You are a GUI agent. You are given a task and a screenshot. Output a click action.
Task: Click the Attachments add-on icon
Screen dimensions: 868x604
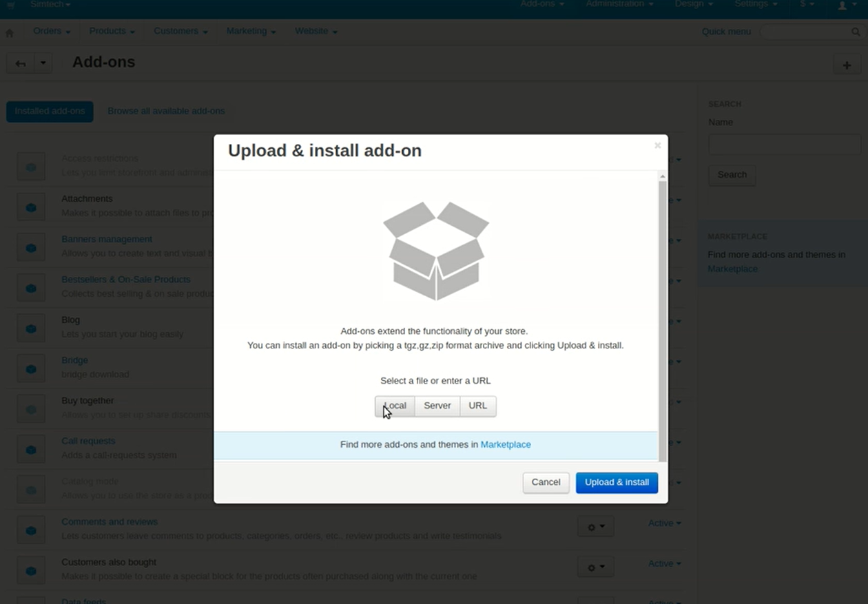click(x=31, y=207)
